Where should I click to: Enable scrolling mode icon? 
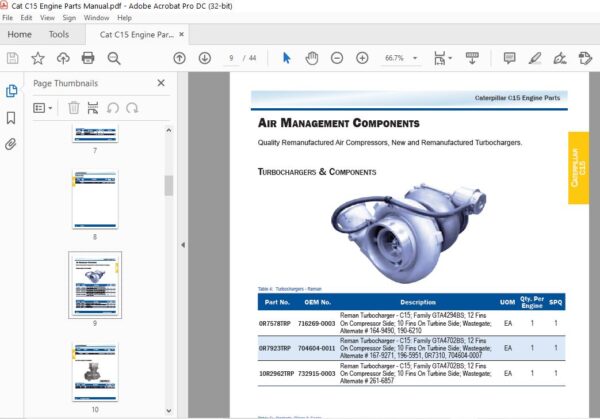tap(472, 58)
